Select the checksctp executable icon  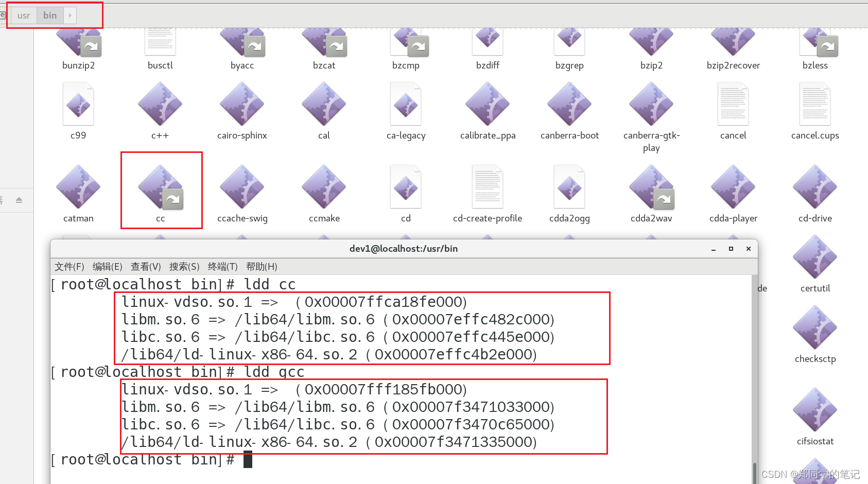tap(815, 327)
